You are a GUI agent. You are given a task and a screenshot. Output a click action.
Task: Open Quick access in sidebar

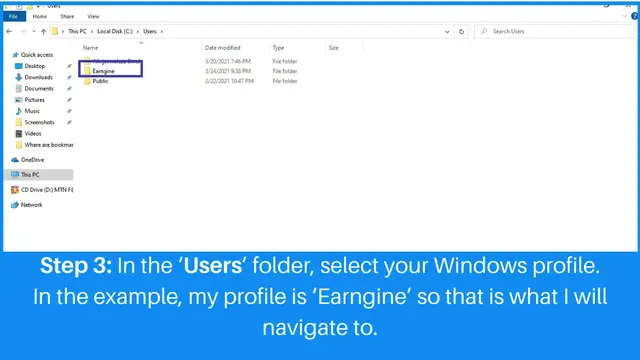[37, 55]
